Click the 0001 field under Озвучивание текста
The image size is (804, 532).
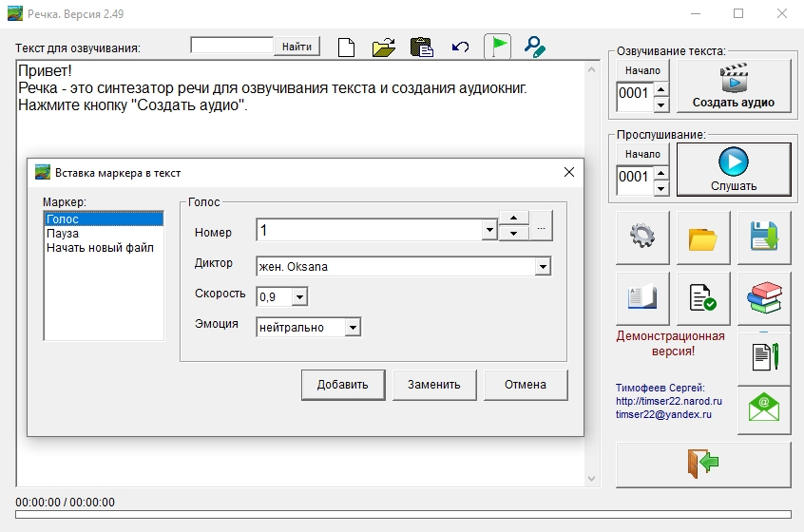tap(635, 97)
